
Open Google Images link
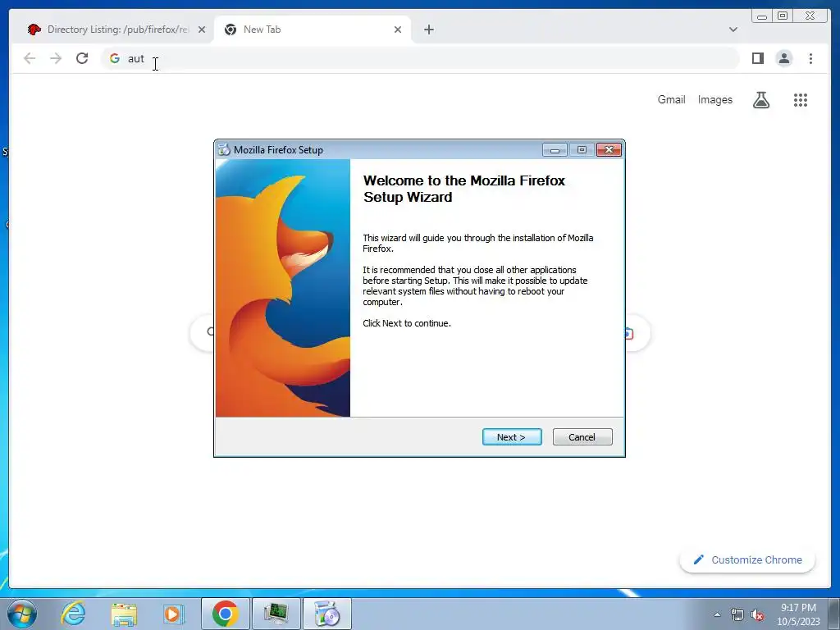(714, 99)
